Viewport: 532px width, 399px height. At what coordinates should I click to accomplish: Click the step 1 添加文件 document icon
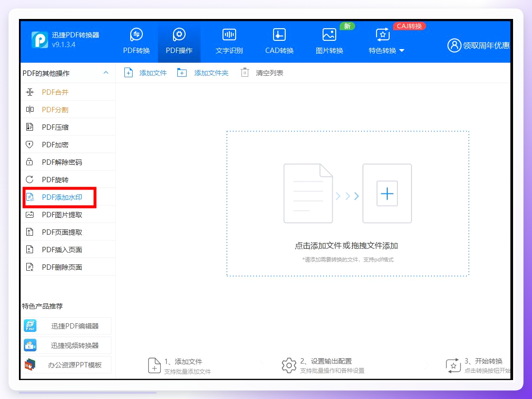tap(154, 366)
